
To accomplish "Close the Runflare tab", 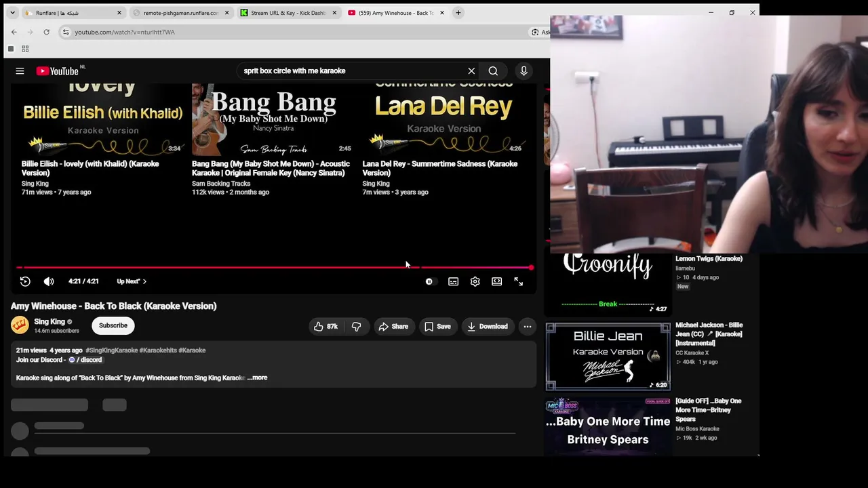I will click(x=119, y=13).
